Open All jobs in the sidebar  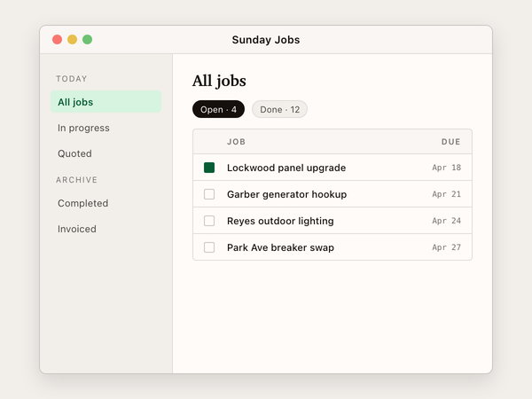(106, 102)
